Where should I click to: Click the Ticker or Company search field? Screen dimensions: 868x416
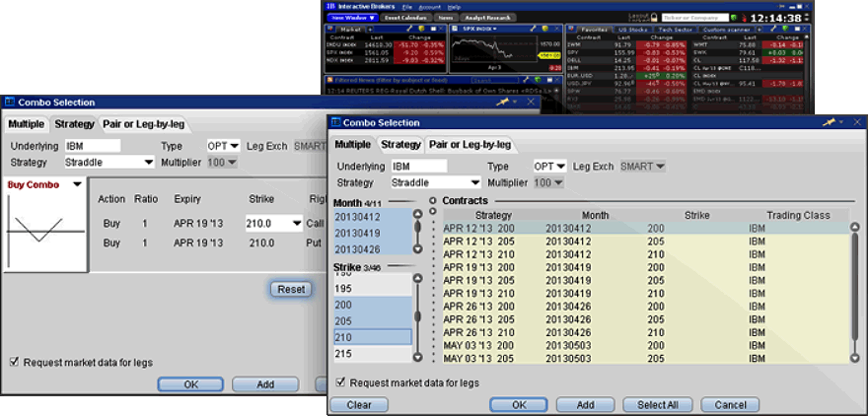click(x=694, y=18)
